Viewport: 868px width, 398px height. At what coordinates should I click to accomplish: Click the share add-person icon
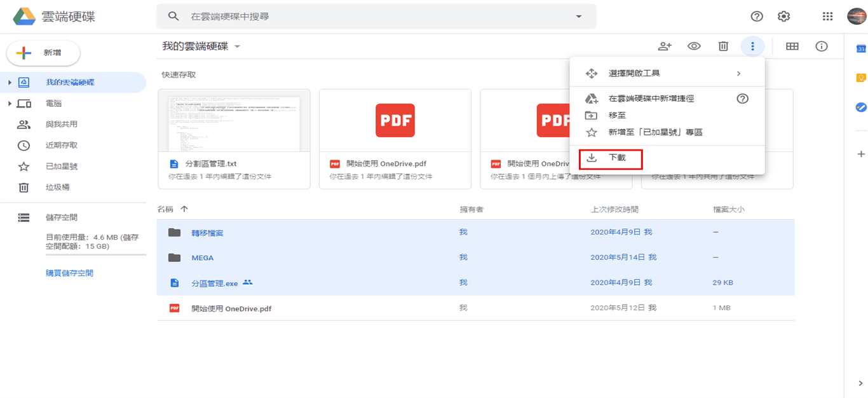pos(665,46)
